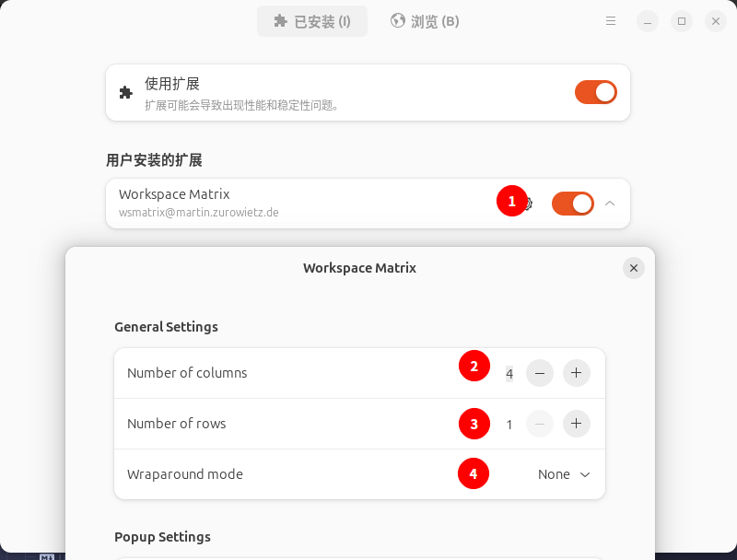Switch to the 已安装 tab
This screenshot has height=560, width=737.
(312, 21)
